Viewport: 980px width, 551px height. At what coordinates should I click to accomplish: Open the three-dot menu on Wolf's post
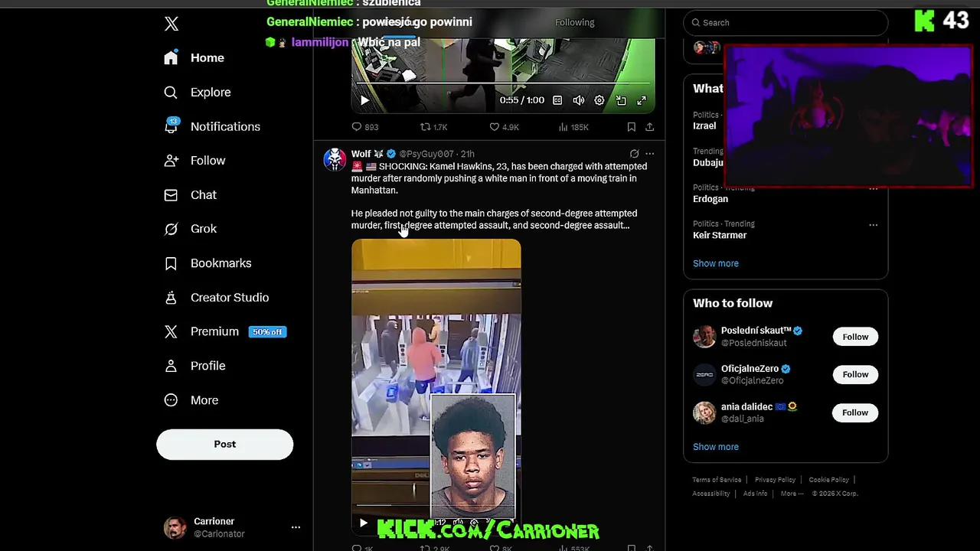click(x=650, y=154)
